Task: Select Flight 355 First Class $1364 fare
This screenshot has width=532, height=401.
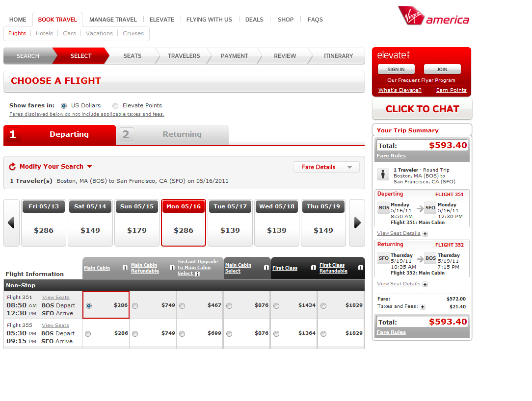Action: coord(276,334)
